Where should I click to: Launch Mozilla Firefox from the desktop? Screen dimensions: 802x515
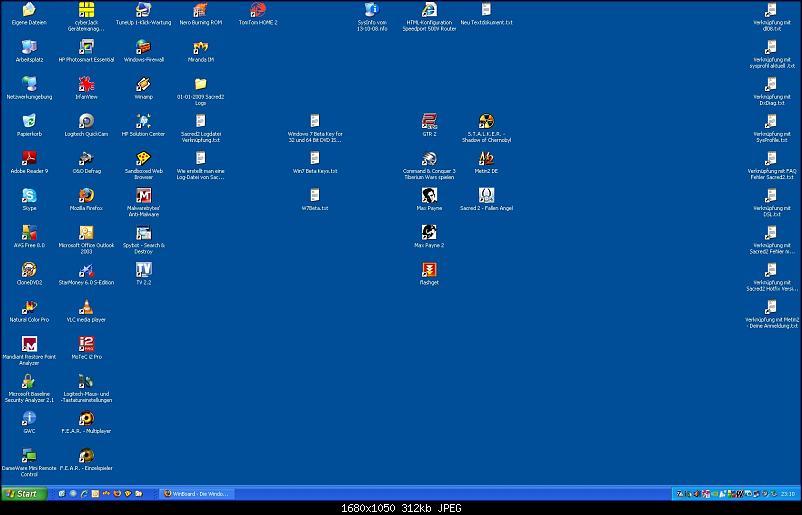(86, 196)
